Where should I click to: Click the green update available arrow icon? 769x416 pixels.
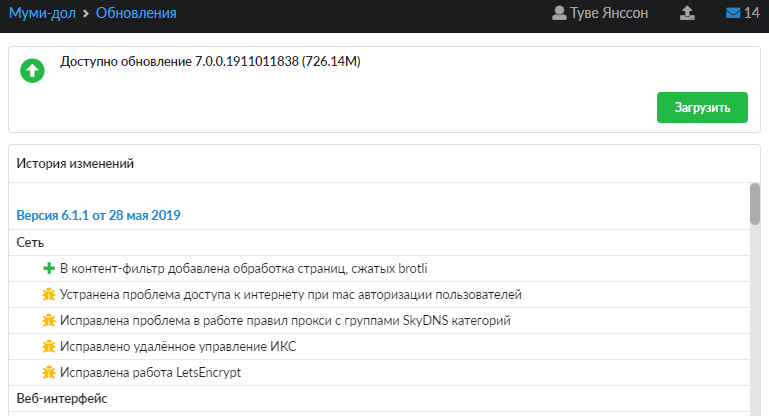pyautogui.click(x=33, y=71)
